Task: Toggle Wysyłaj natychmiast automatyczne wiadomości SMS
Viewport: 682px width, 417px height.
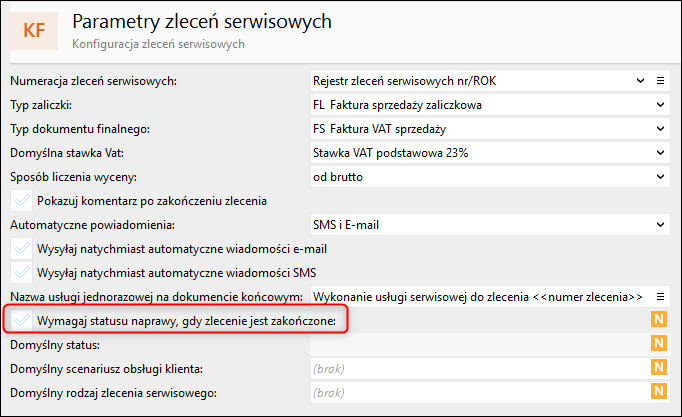Action: point(21,272)
